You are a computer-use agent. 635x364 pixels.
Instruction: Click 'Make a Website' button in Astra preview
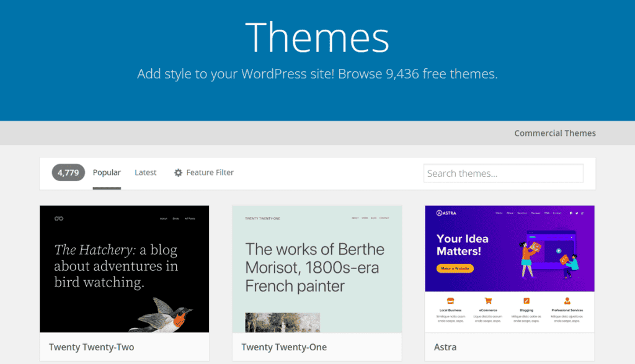click(x=455, y=269)
